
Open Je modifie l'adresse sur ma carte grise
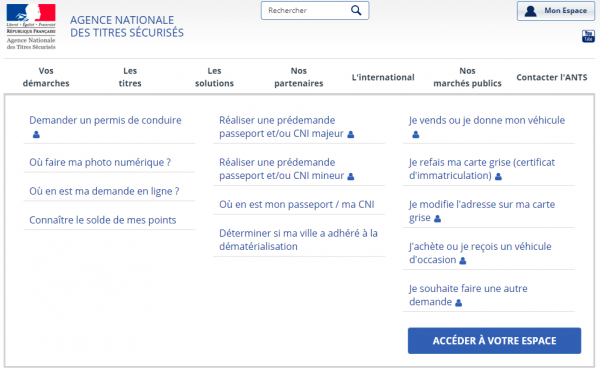pyautogui.click(x=482, y=211)
